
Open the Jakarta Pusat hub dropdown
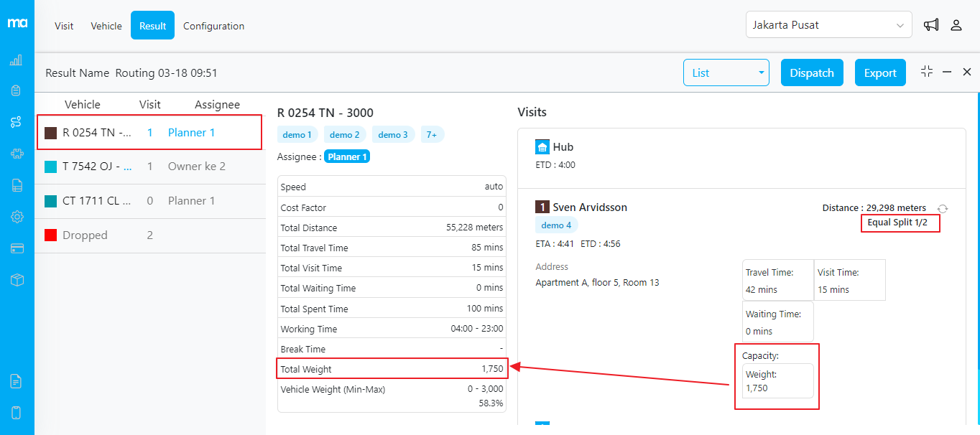pyautogui.click(x=828, y=25)
